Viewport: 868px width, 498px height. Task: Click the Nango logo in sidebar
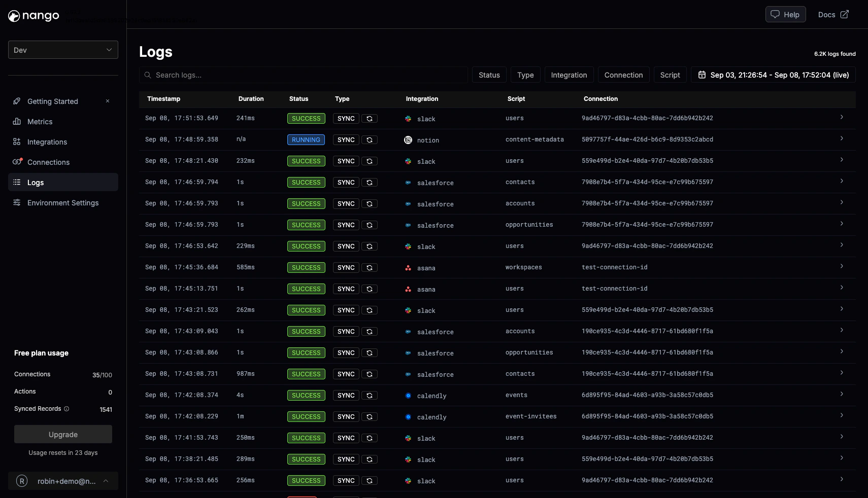(x=34, y=16)
